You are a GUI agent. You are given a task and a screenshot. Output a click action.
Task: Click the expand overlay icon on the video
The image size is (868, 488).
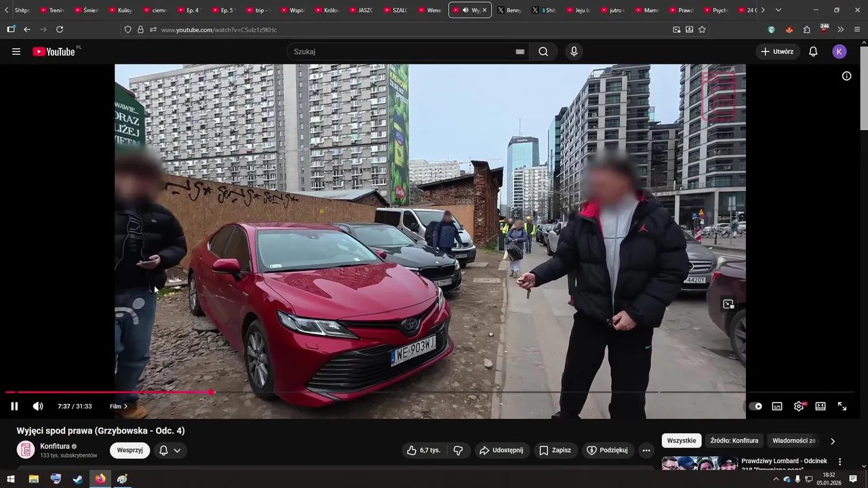728,304
